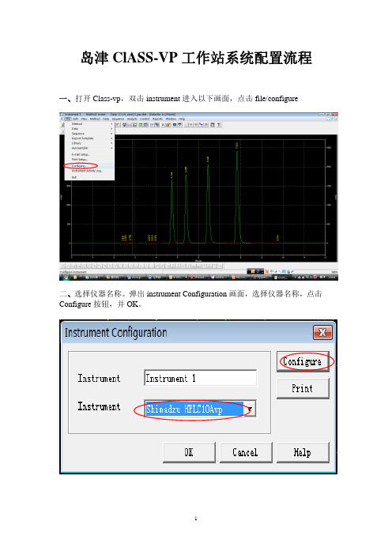This screenshot has height=555, width=392.
Task: Expand the instrument type dropdown arrow
Action: click(x=250, y=410)
